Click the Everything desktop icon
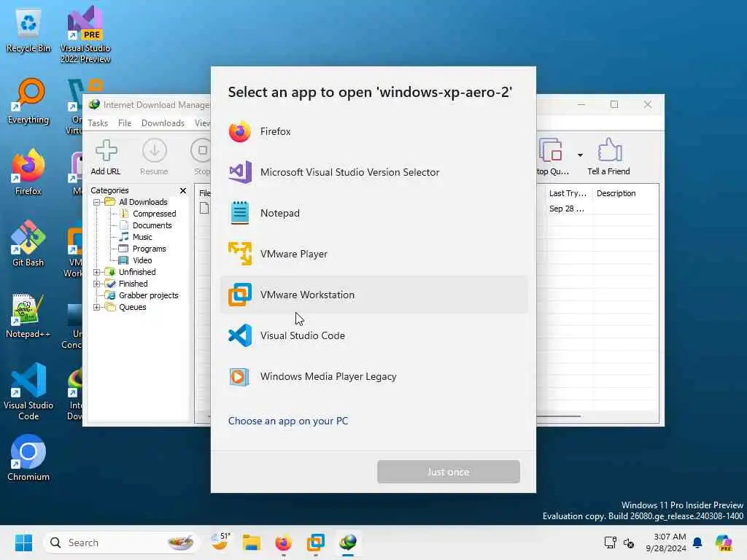The height and width of the screenshot is (560, 747). pos(28,101)
